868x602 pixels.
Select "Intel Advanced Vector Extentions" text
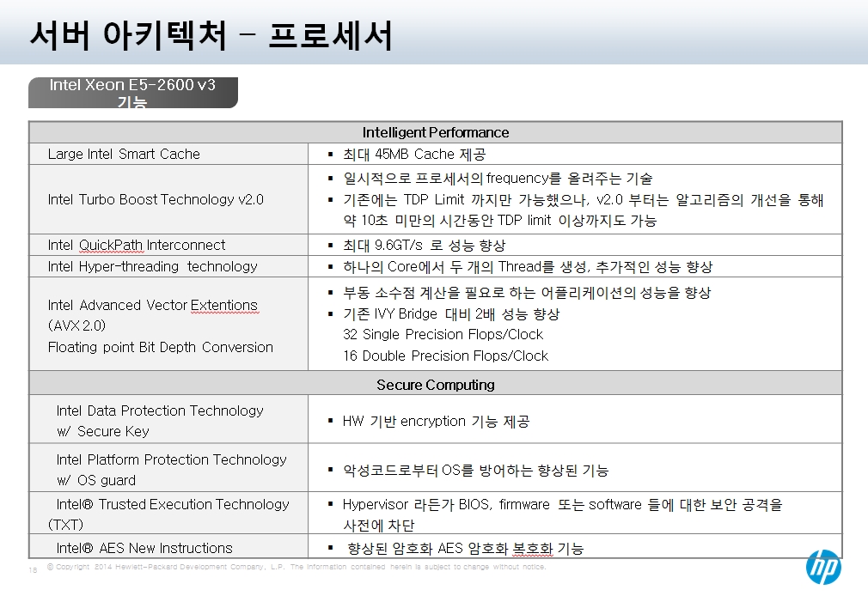pos(153,306)
